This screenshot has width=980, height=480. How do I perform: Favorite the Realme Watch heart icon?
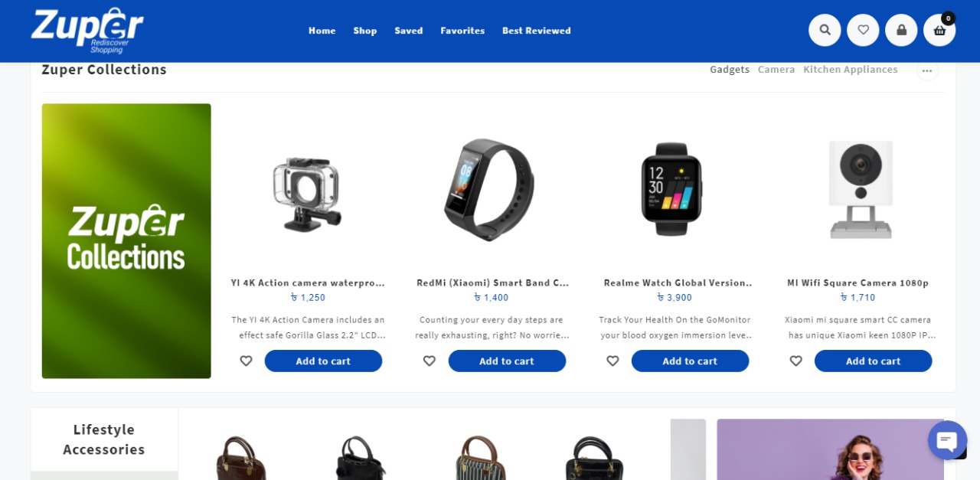612,361
